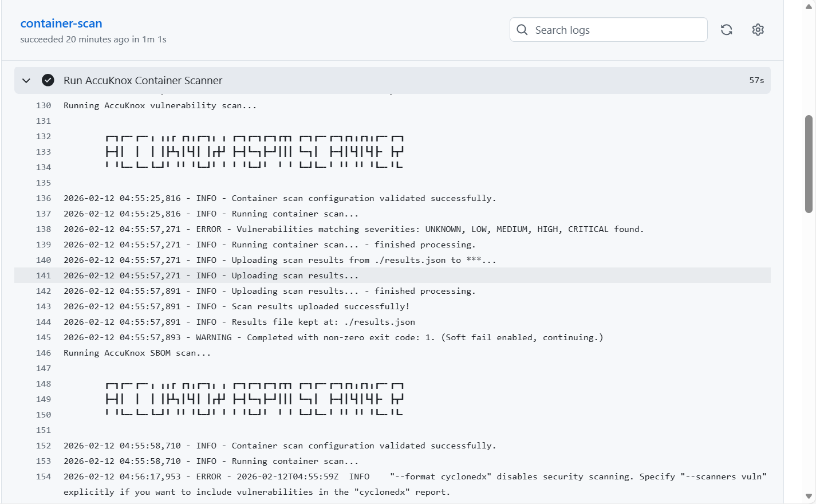The width and height of the screenshot is (816, 504).
Task: Click the refresh logs icon
Action: (x=726, y=30)
